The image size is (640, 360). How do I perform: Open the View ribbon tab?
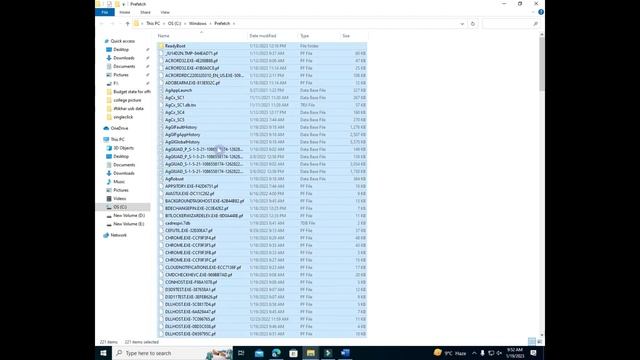[165, 12]
